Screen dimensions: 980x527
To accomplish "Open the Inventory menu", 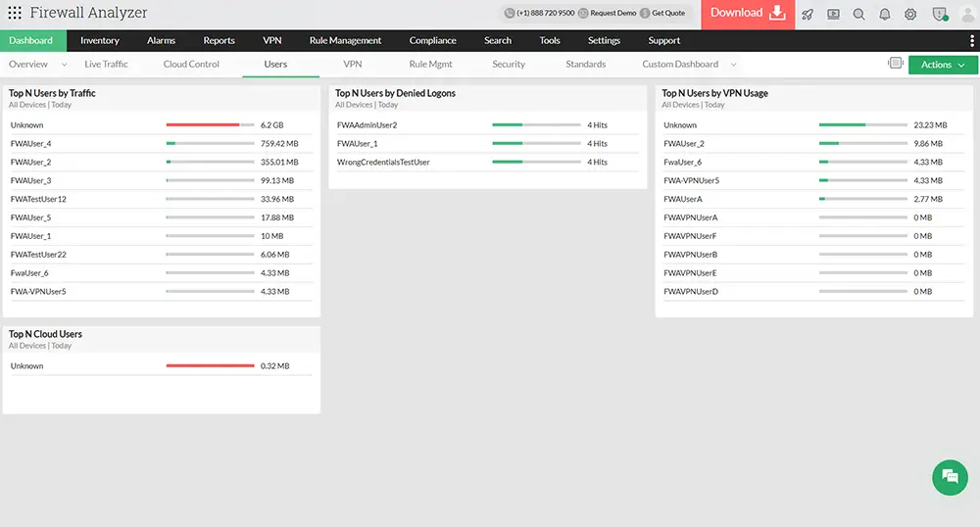I will point(99,40).
